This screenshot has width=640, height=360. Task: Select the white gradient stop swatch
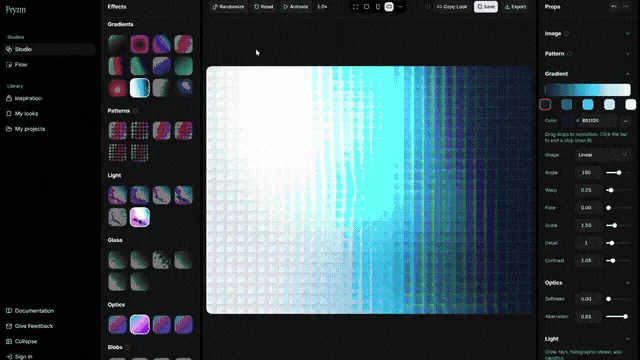pyautogui.click(x=631, y=104)
